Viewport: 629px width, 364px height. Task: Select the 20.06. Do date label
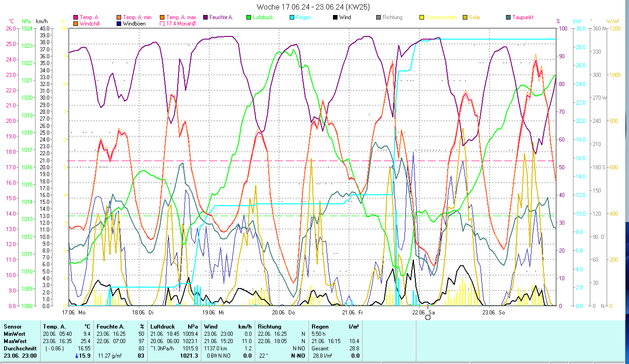coord(283,313)
